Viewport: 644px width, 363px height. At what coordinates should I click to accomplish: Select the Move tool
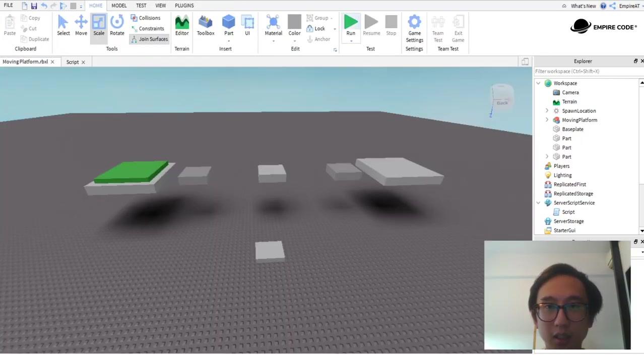point(81,25)
